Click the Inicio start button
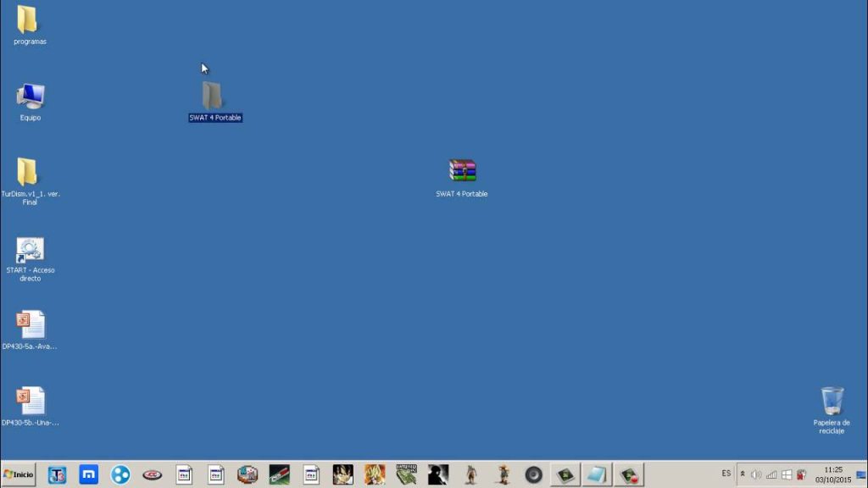The image size is (868, 488). tap(19, 474)
